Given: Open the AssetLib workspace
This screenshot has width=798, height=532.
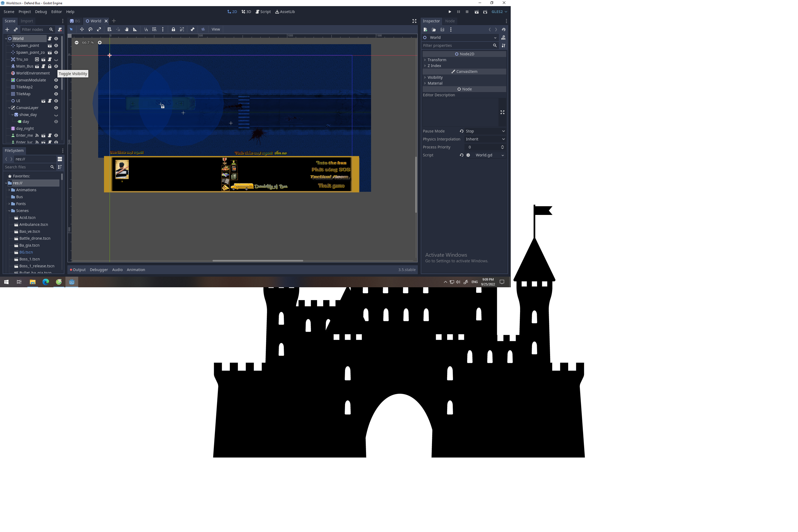Looking at the screenshot, I should pos(285,11).
